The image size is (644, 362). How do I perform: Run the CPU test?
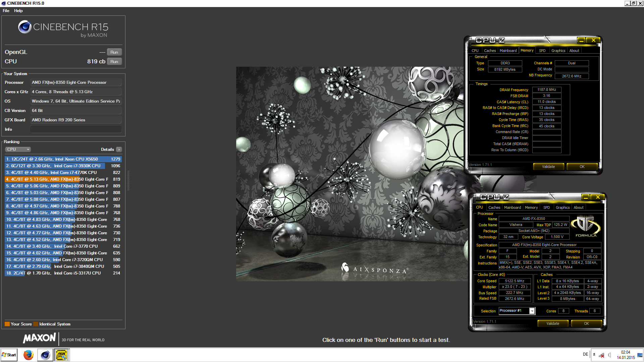pyautogui.click(x=114, y=61)
